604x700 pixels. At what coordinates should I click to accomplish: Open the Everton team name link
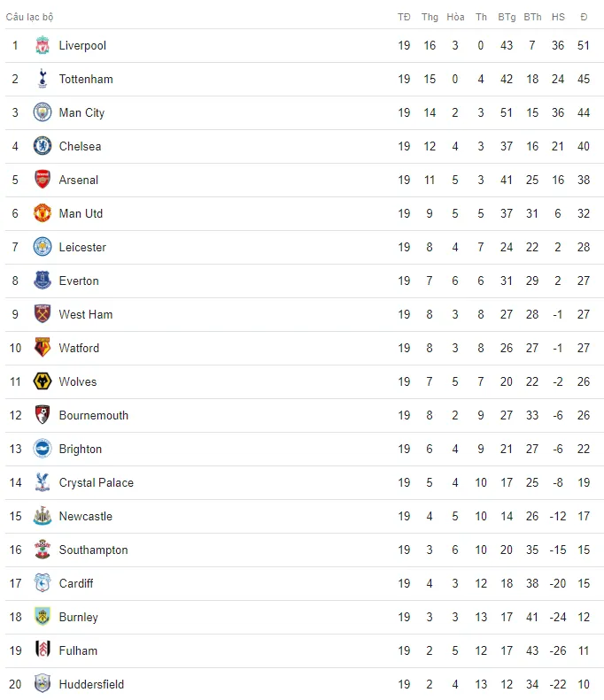point(79,281)
